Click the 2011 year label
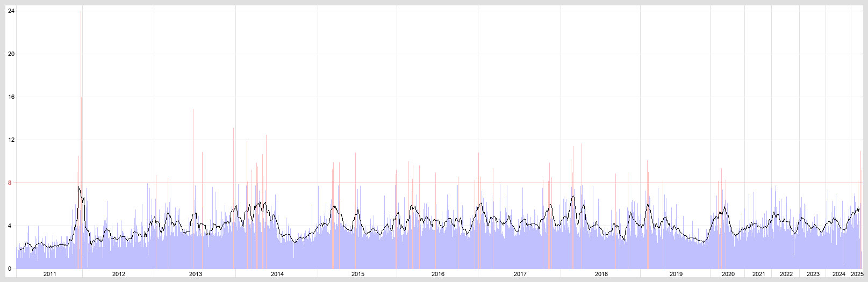Viewport: 868px width, 282px height. [49, 274]
